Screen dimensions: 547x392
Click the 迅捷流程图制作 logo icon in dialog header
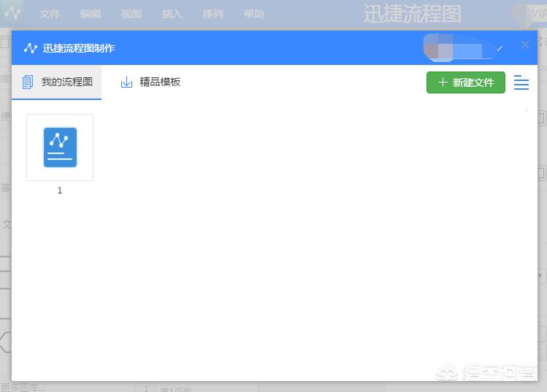tap(31, 47)
